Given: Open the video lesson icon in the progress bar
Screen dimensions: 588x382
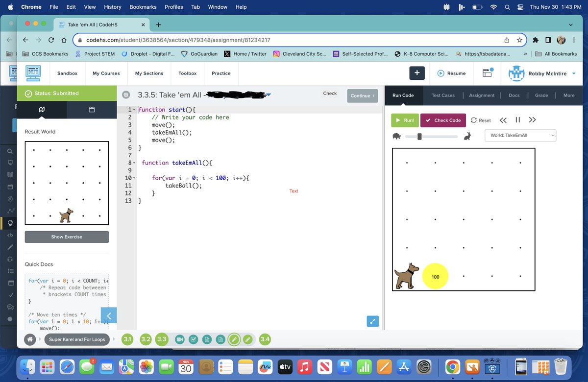Looking at the screenshot, I should point(180,339).
